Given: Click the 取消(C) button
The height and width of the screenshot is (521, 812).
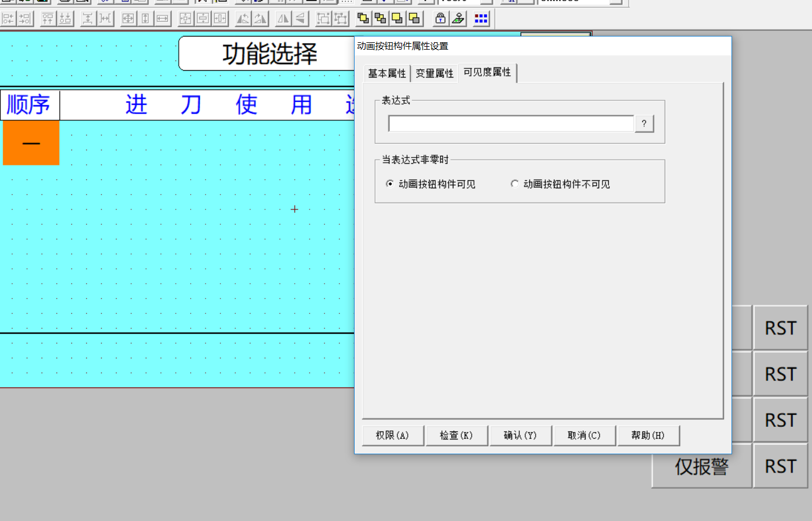Looking at the screenshot, I should click(584, 435).
